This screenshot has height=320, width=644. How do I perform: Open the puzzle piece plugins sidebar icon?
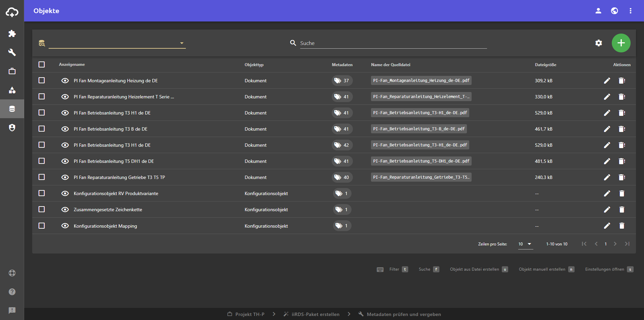[12, 34]
